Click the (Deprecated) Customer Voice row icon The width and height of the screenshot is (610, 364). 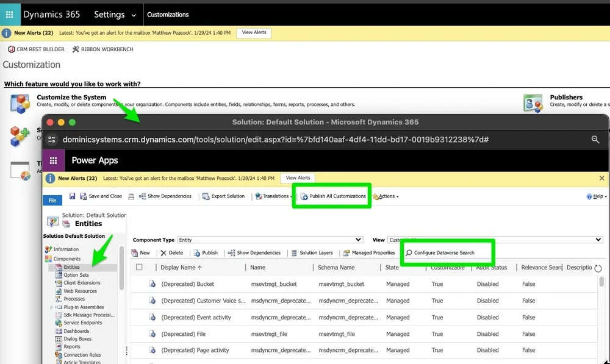152,301
